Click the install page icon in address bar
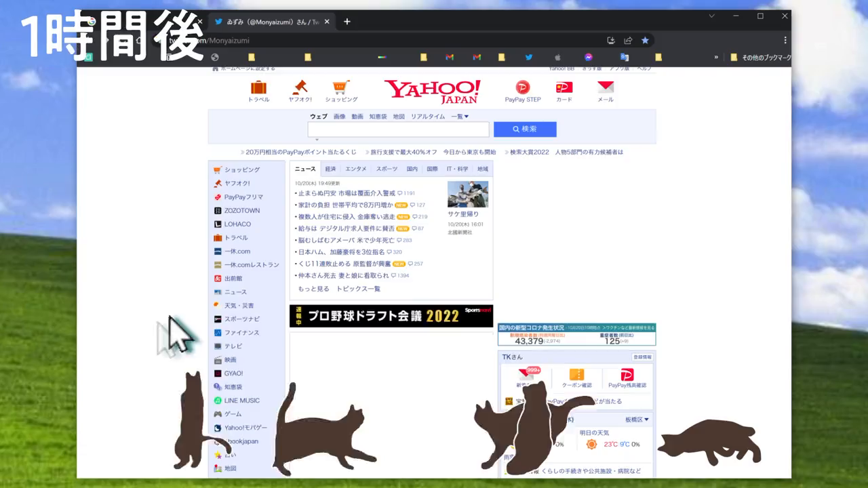Viewport: 868px width, 488px height. click(x=611, y=41)
